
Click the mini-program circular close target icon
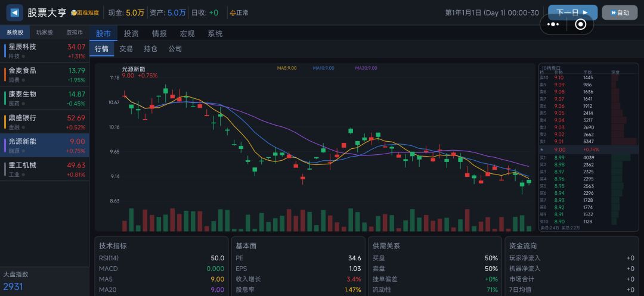pyautogui.click(x=580, y=24)
